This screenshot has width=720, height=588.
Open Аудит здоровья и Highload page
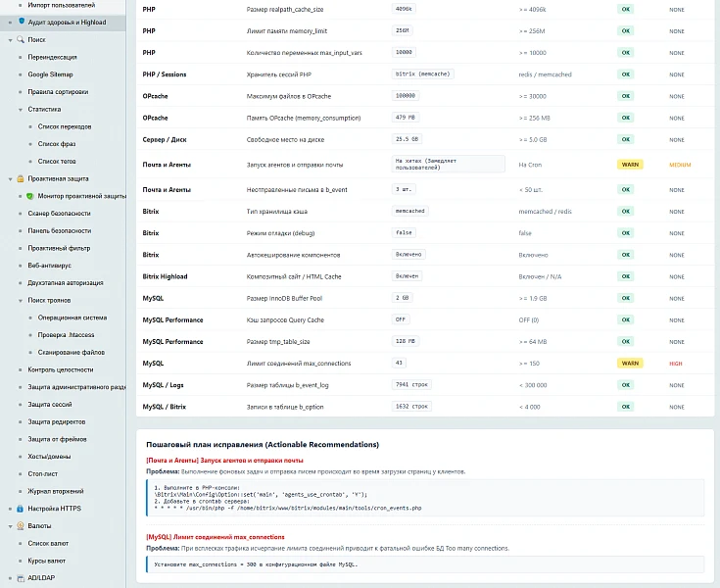(67, 22)
